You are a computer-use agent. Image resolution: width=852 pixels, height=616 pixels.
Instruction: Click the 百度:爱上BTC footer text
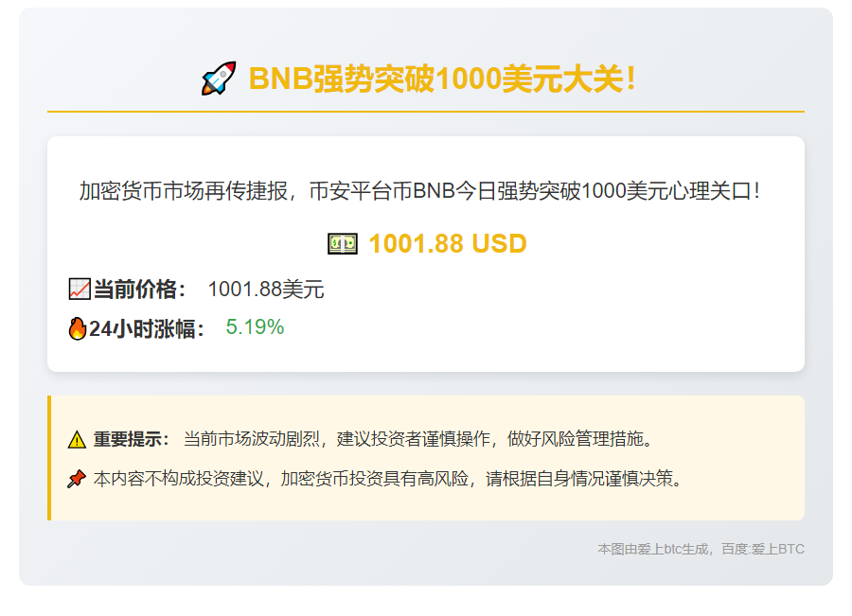(x=763, y=549)
